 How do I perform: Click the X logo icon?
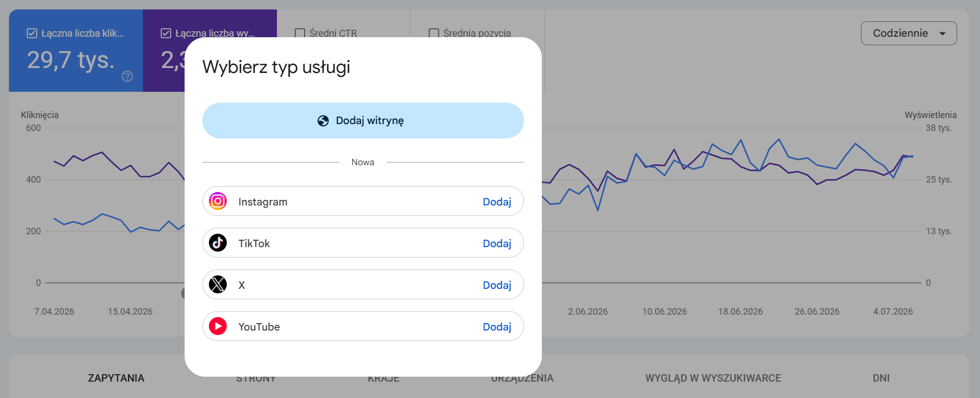pos(218,284)
